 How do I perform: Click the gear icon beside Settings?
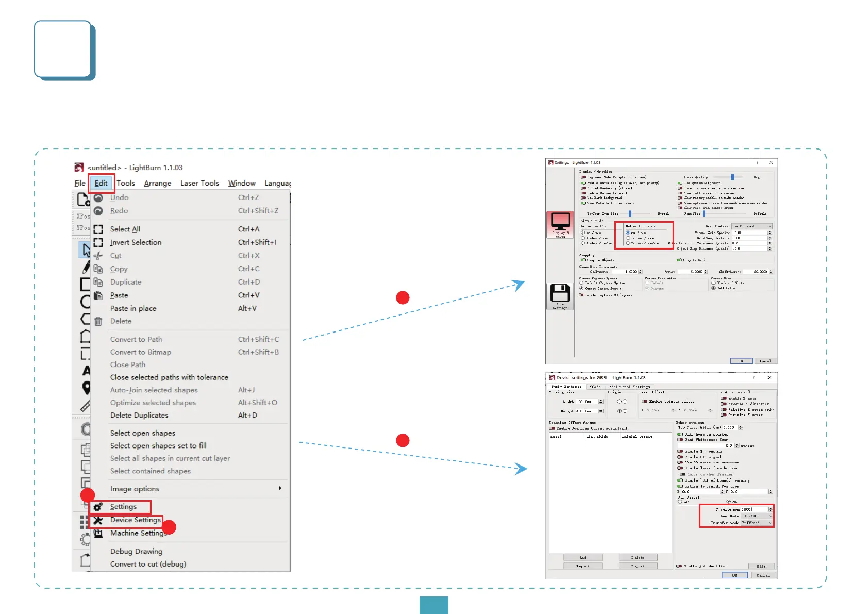click(98, 507)
